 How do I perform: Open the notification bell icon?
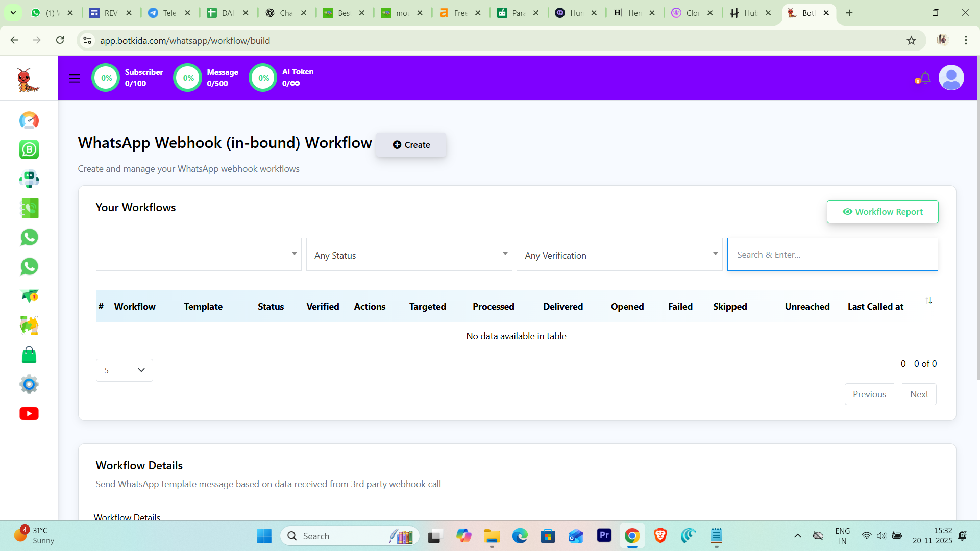pos(925,78)
